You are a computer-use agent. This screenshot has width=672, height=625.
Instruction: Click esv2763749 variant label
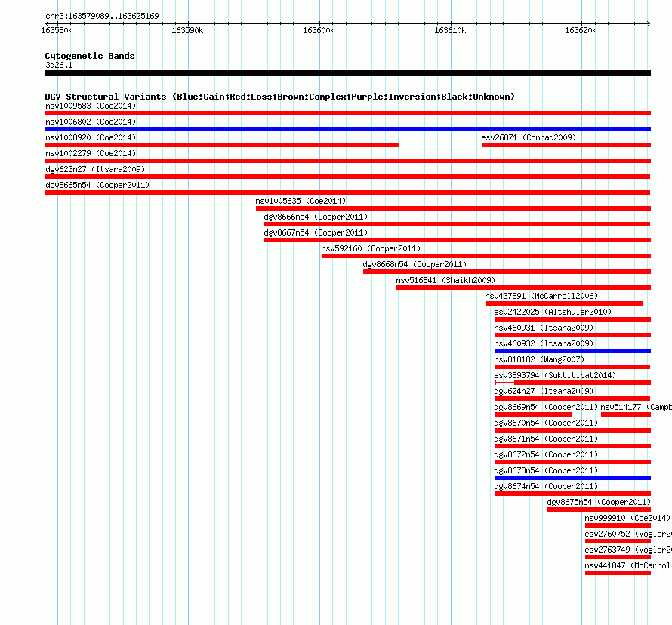[x=628, y=550]
